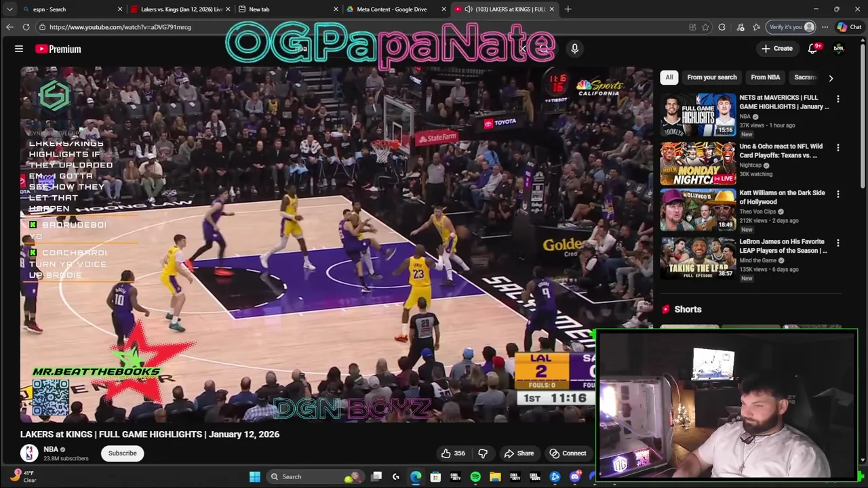This screenshot has width=868, height=488.
Task: Open Nets at Mavericks video thumbnail
Action: coord(698,115)
